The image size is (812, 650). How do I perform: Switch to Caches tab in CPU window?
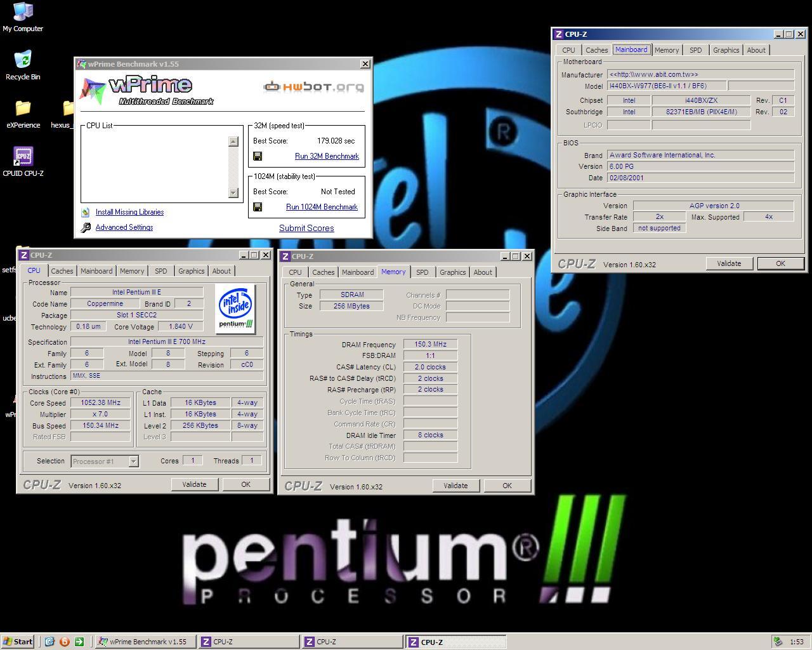coord(62,271)
